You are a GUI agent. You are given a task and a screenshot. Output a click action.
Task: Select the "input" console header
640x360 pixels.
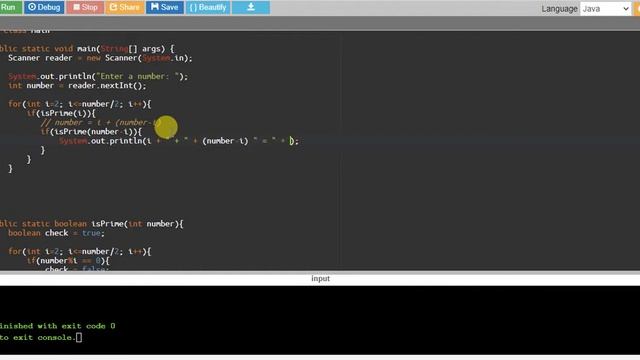click(x=320, y=278)
